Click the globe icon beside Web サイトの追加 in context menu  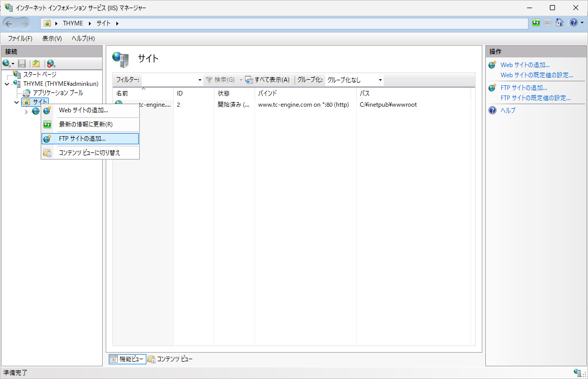pos(47,110)
